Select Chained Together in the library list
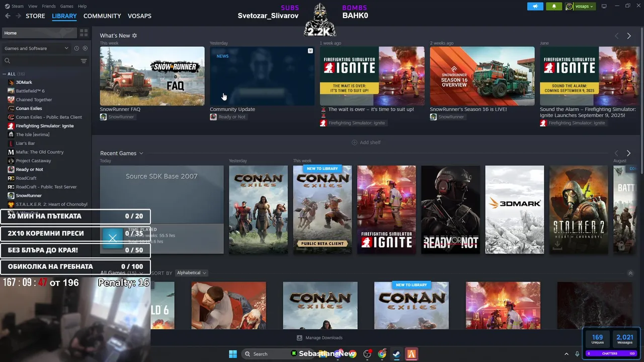The width and height of the screenshot is (644, 362). (x=34, y=100)
